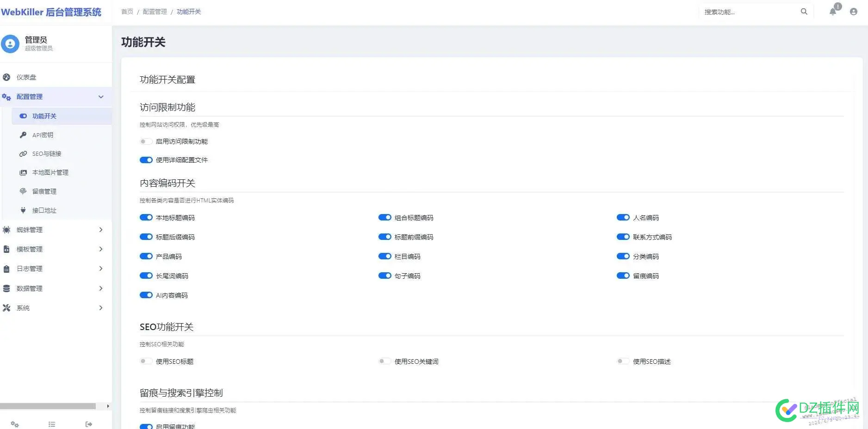Toggle the 标题后缀编码 switch
Viewport: 868px width, 429px height.
point(146,237)
